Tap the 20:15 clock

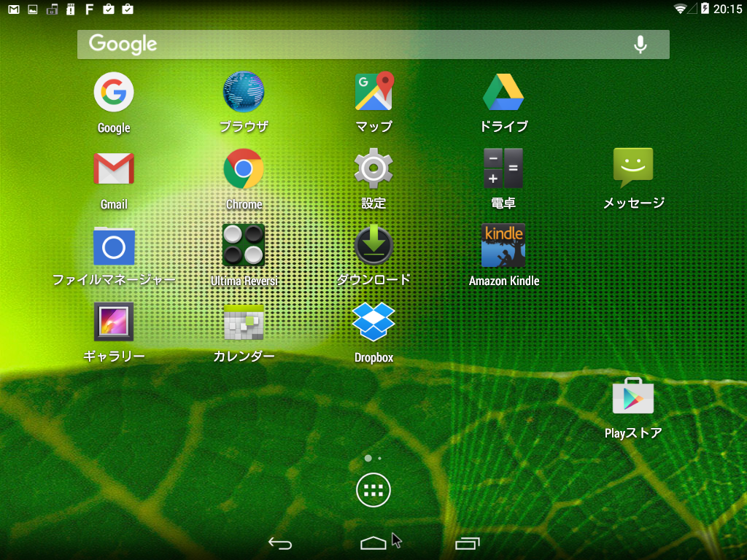(727, 9)
